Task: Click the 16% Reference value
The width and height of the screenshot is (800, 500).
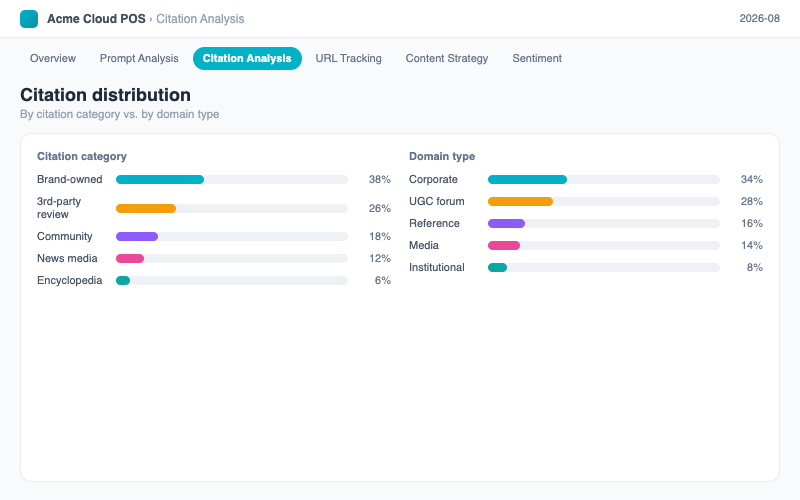Action: click(752, 223)
